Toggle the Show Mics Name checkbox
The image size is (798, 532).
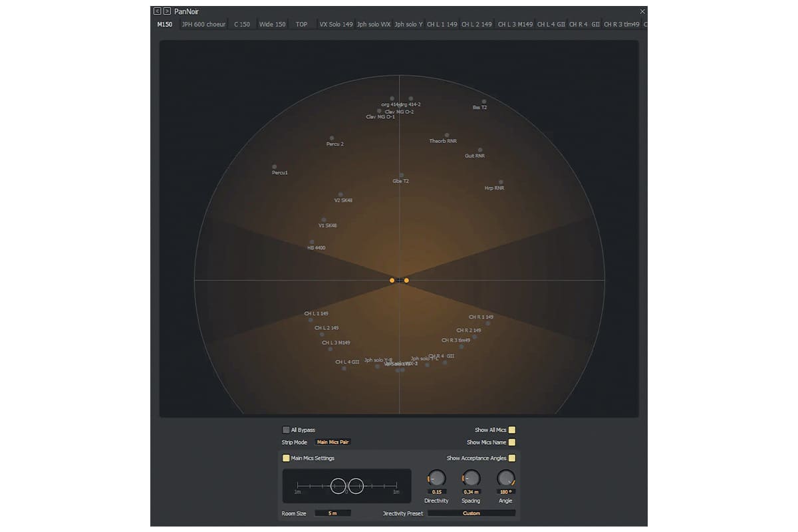[x=512, y=442]
